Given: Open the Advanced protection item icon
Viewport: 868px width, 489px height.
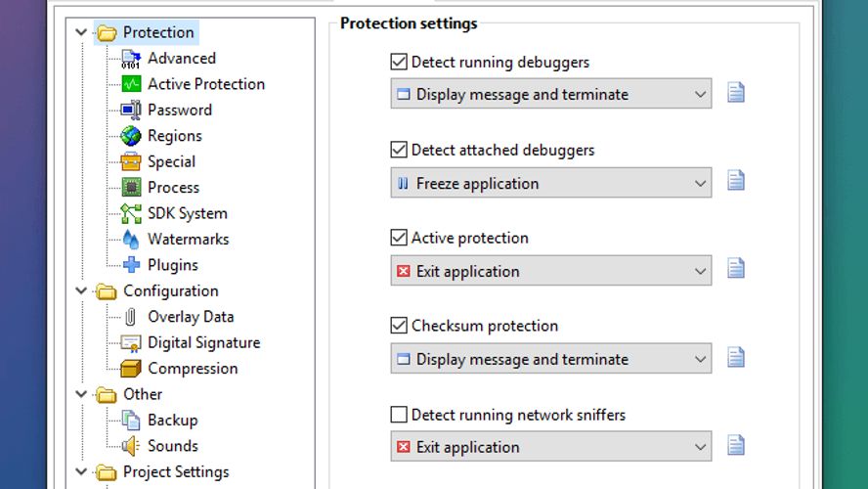Looking at the screenshot, I should [x=131, y=58].
